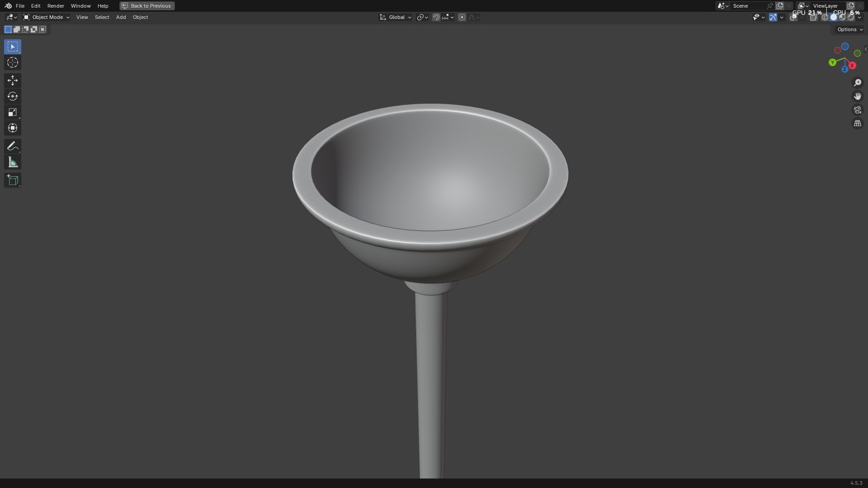This screenshot has height=488, width=868.
Task: Set selection mode to invert/difference
Action: point(34,29)
